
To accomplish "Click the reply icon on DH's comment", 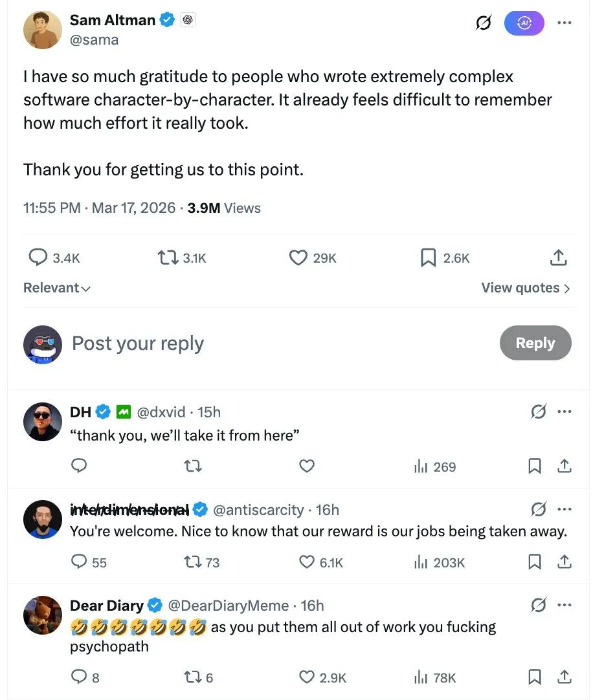I will coord(79,466).
